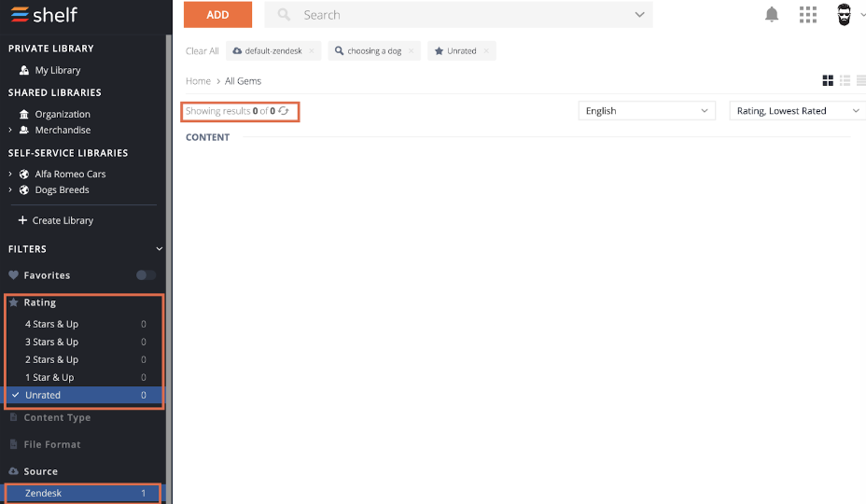
Task: Click the Dogs Breeds globe icon
Action: point(23,189)
